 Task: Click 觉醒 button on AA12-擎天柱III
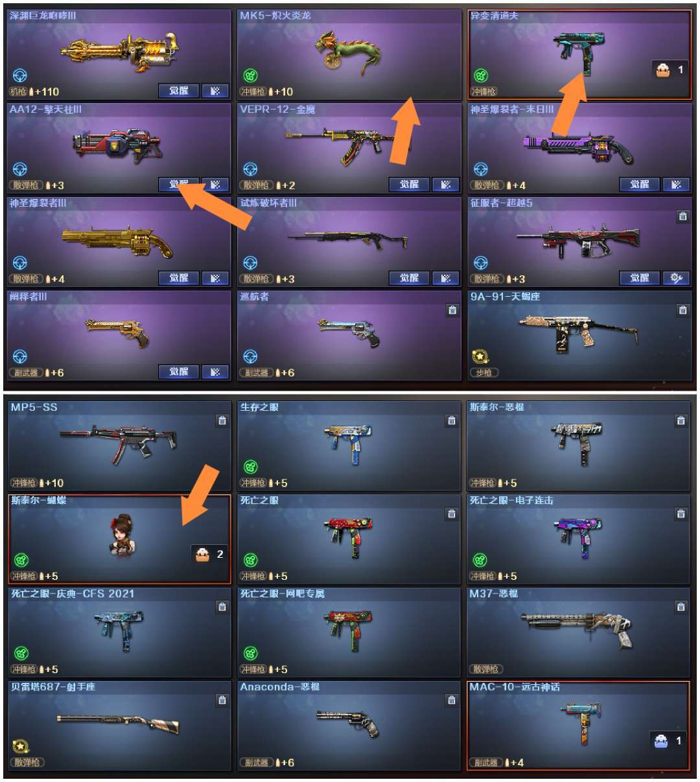tap(179, 185)
